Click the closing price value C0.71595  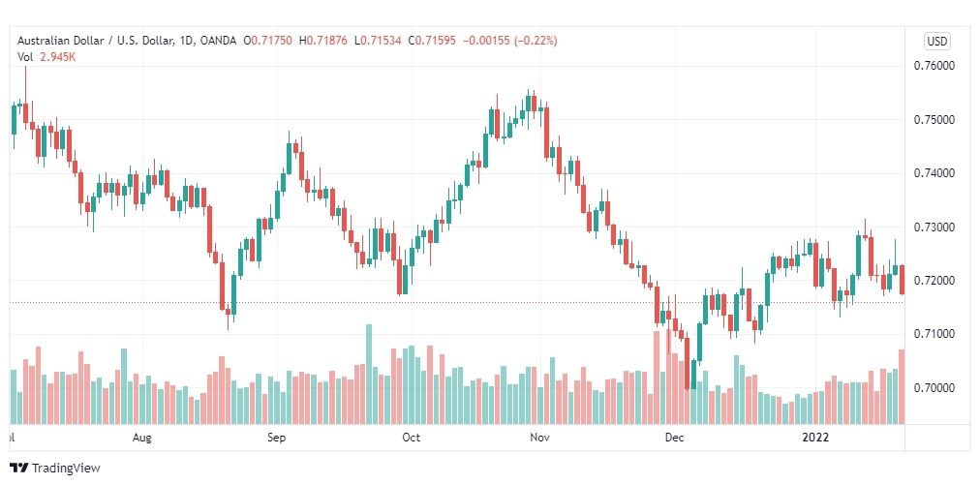pyautogui.click(x=433, y=41)
